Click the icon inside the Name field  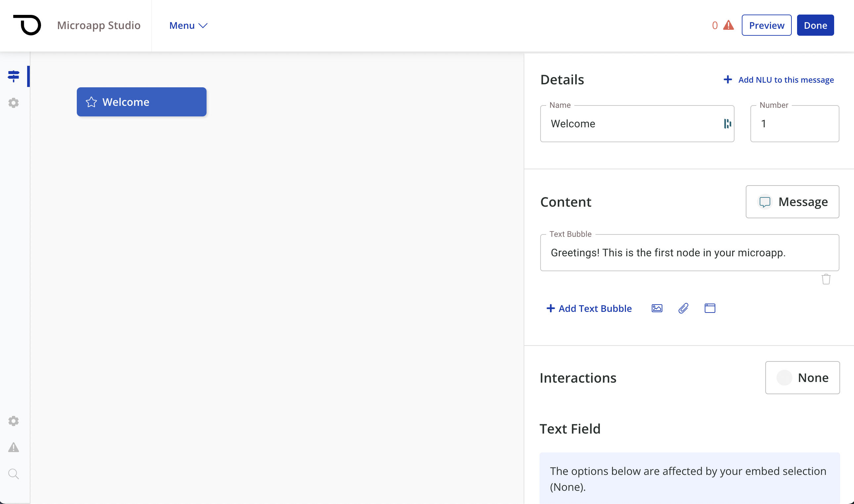(727, 124)
